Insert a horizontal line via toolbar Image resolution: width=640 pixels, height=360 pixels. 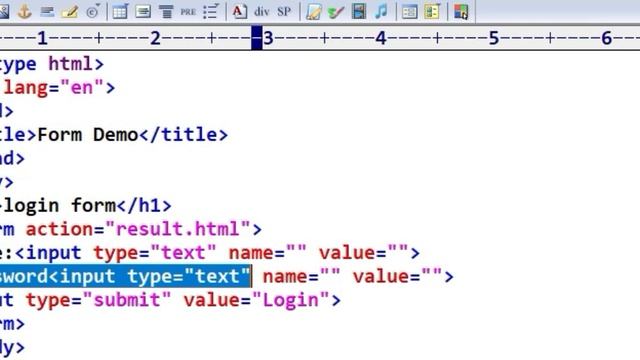tap(47, 11)
